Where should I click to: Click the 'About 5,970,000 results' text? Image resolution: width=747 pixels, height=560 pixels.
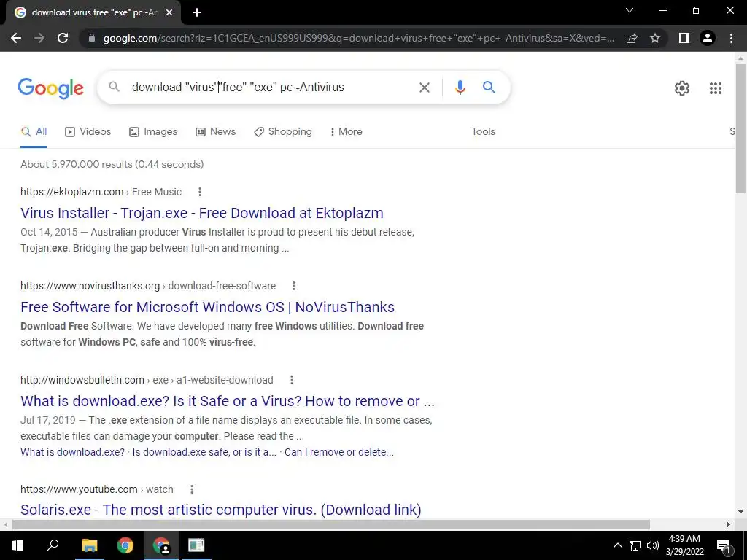(112, 164)
